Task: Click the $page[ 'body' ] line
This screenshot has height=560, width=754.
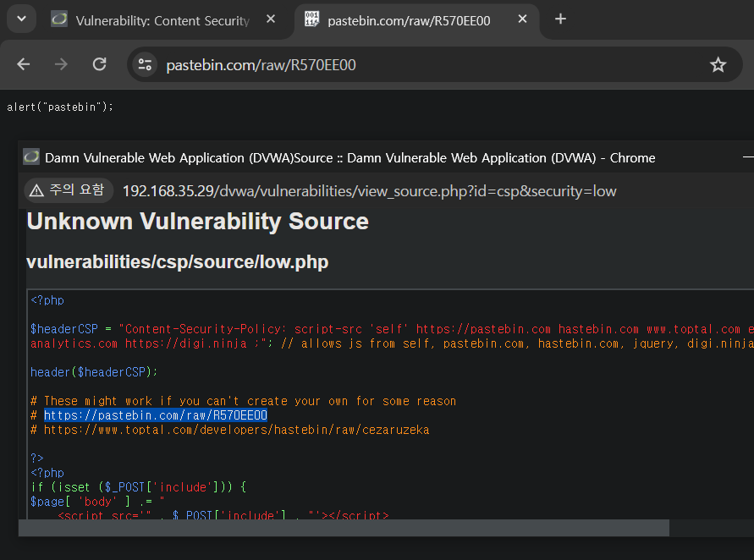Action: tap(97, 502)
